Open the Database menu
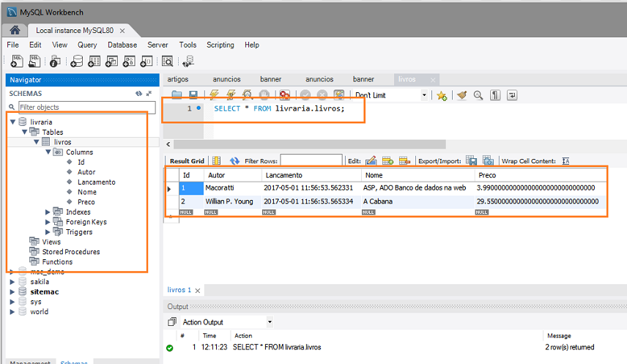Screen dimensions: 627x364 [x=122, y=45]
